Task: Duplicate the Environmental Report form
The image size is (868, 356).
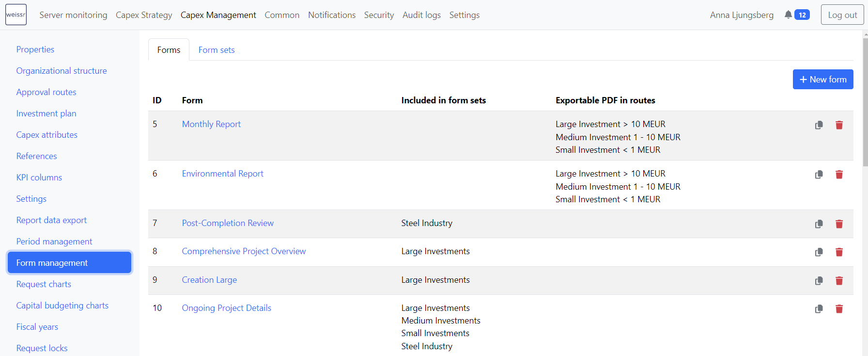Action: (x=819, y=175)
